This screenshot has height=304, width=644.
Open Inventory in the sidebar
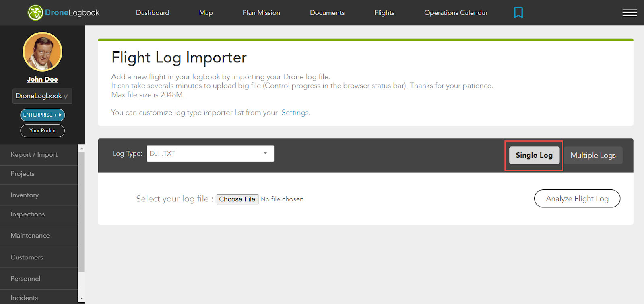pyautogui.click(x=39, y=195)
